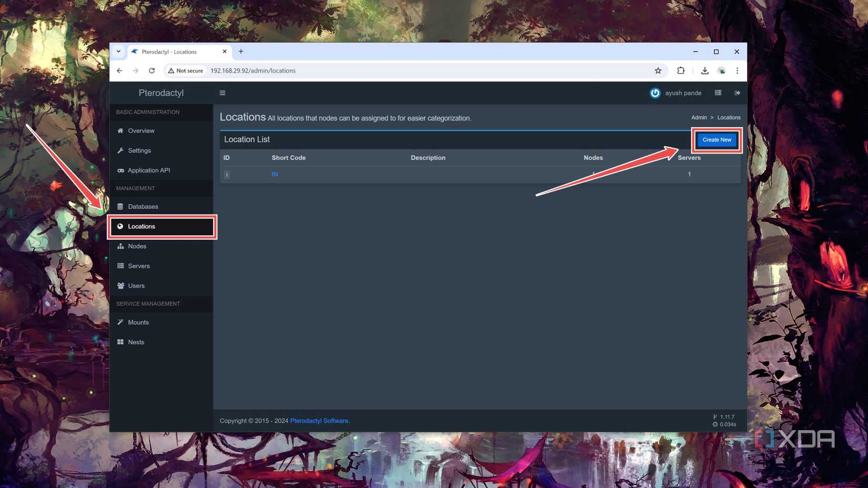Open the Nodes management page
868x488 pixels.
(161, 246)
